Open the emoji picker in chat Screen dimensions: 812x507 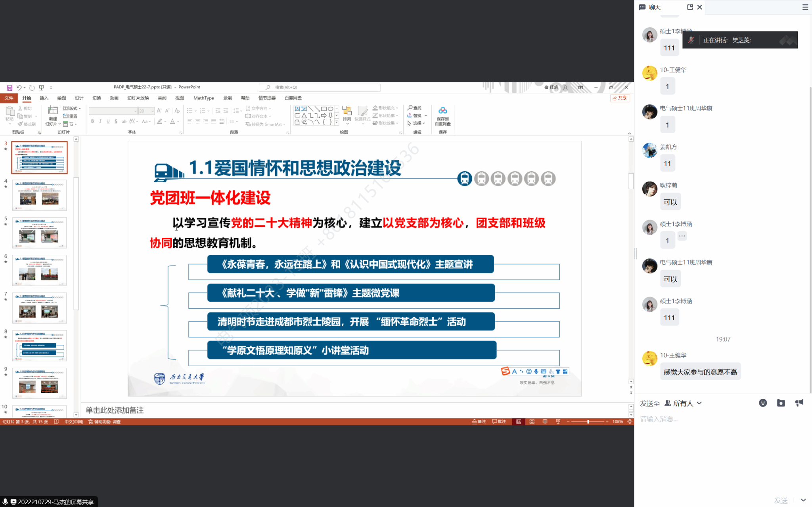[x=762, y=403]
